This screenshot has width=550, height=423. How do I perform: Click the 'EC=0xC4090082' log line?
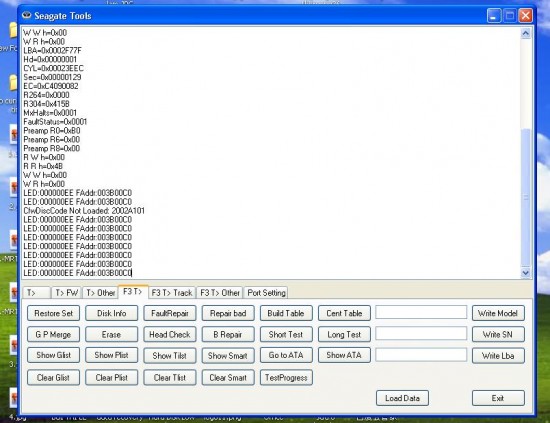tap(51, 86)
